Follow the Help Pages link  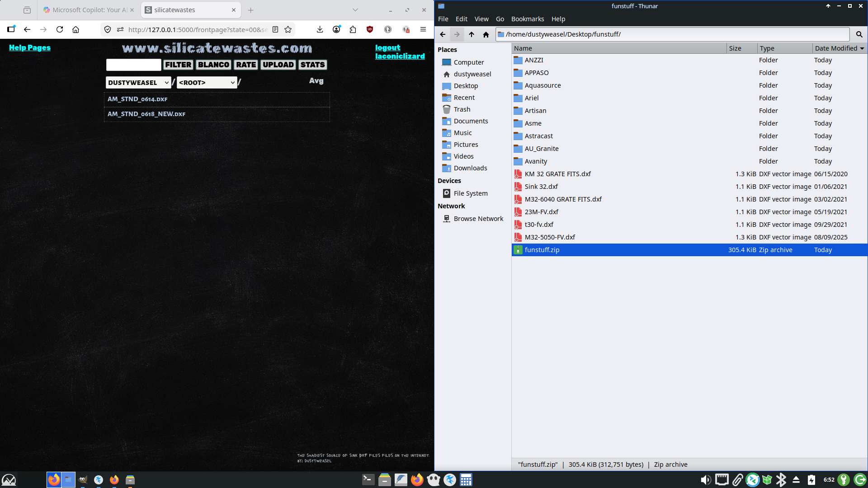[x=30, y=47]
